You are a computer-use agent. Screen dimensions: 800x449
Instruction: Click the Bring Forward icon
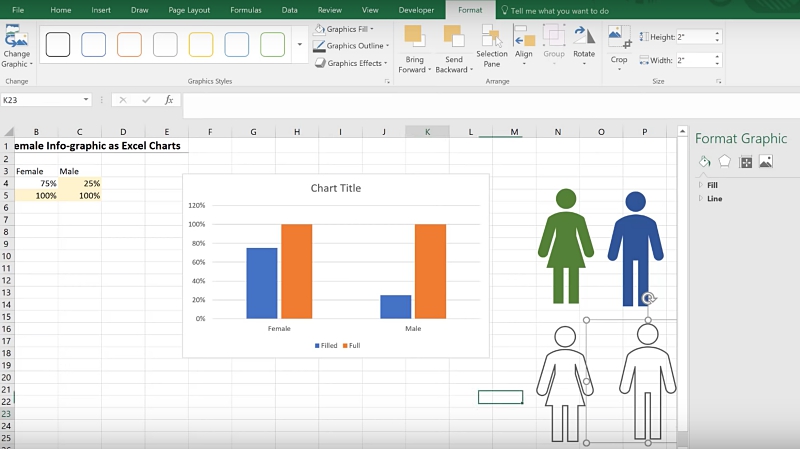pos(413,36)
